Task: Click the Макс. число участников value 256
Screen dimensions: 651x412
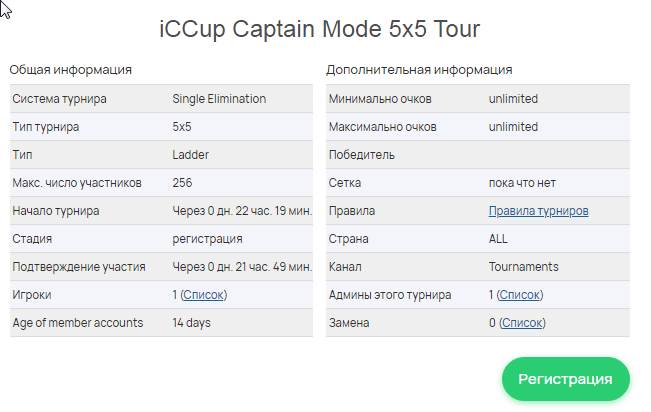Action: click(182, 183)
